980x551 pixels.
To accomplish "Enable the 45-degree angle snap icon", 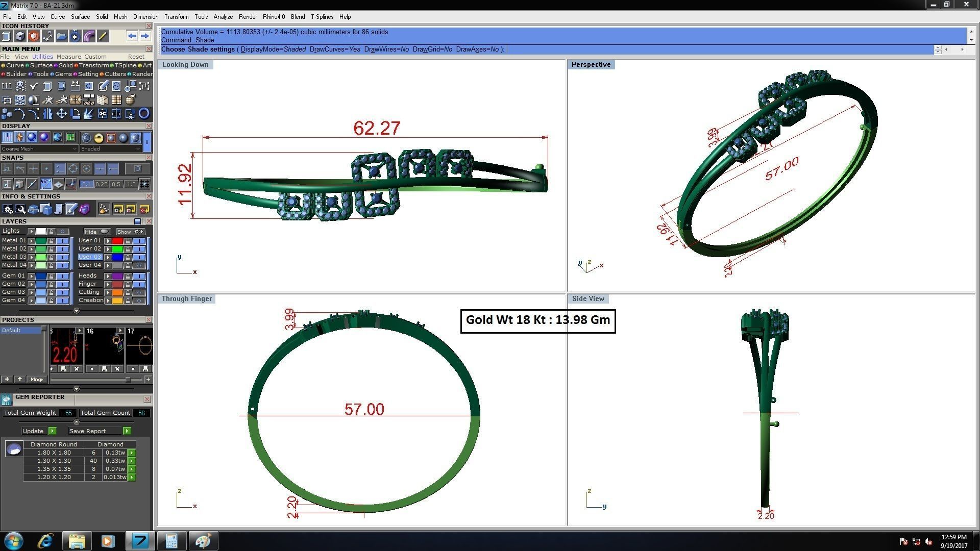I will tap(45, 184).
